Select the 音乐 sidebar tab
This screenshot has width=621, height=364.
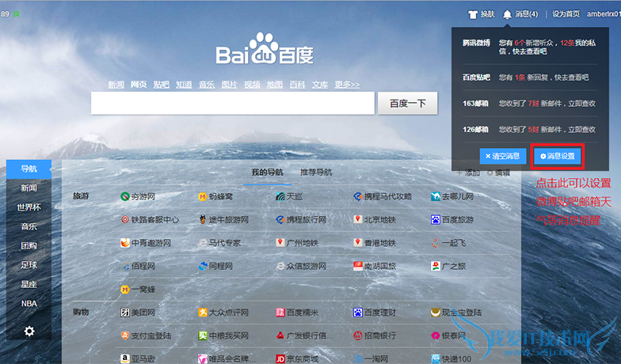point(29,226)
